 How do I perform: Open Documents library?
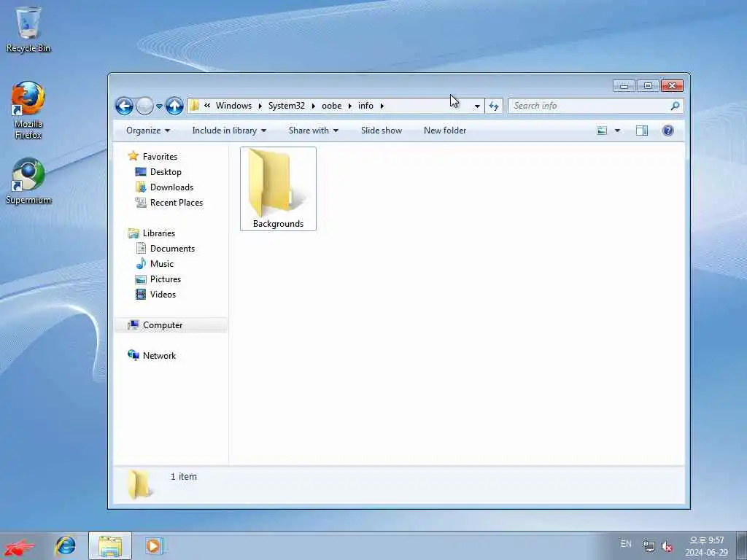[x=172, y=249]
